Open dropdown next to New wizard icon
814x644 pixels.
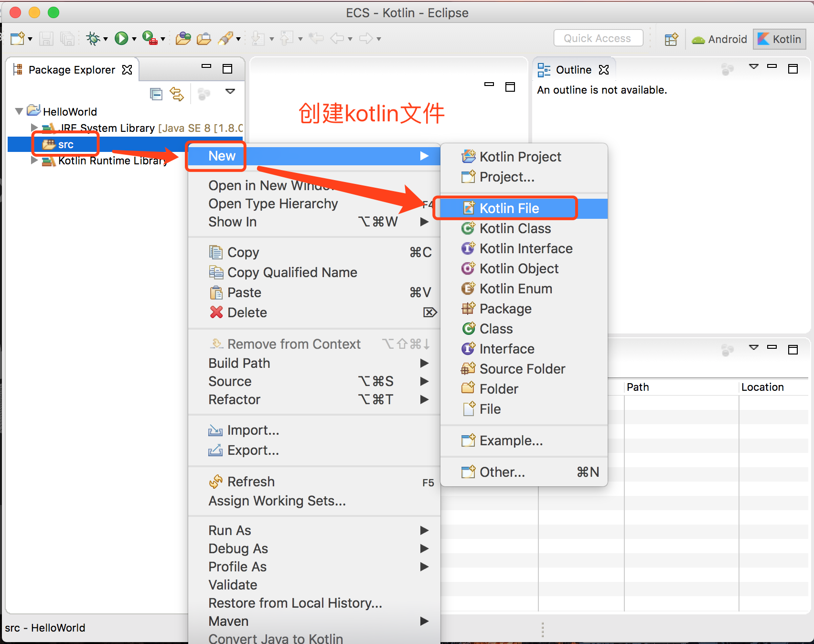[x=30, y=39]
